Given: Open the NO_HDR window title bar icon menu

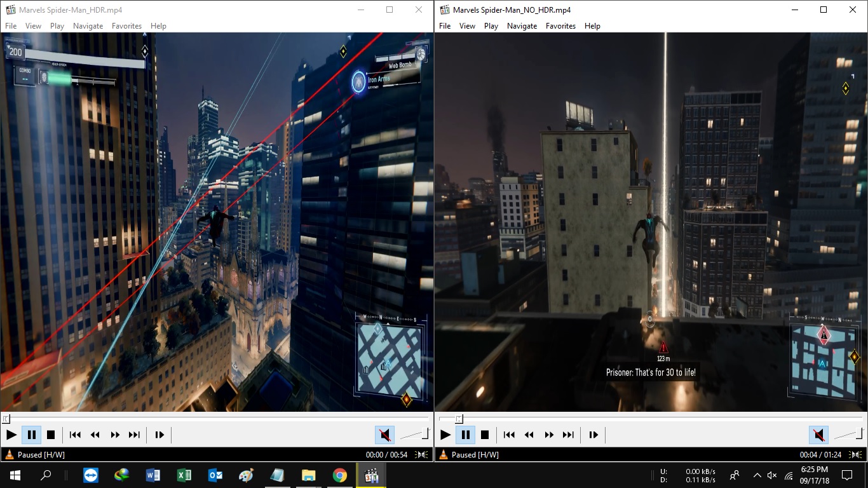Looking at the screenshot, I should pyautogui.click(x=444, y=10).
